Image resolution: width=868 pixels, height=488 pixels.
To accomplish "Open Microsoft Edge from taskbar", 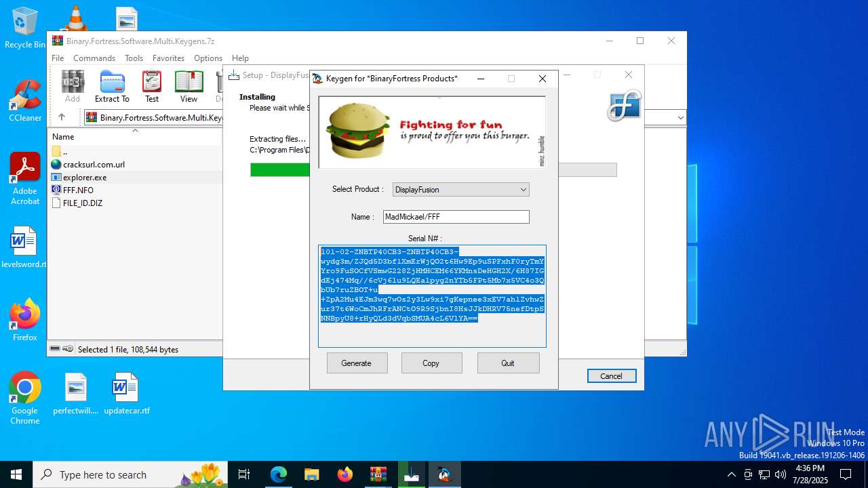I will (x=279, y=474).
